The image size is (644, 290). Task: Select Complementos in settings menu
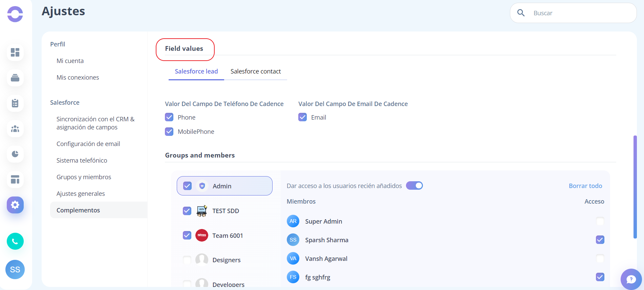tap(99, 210)
